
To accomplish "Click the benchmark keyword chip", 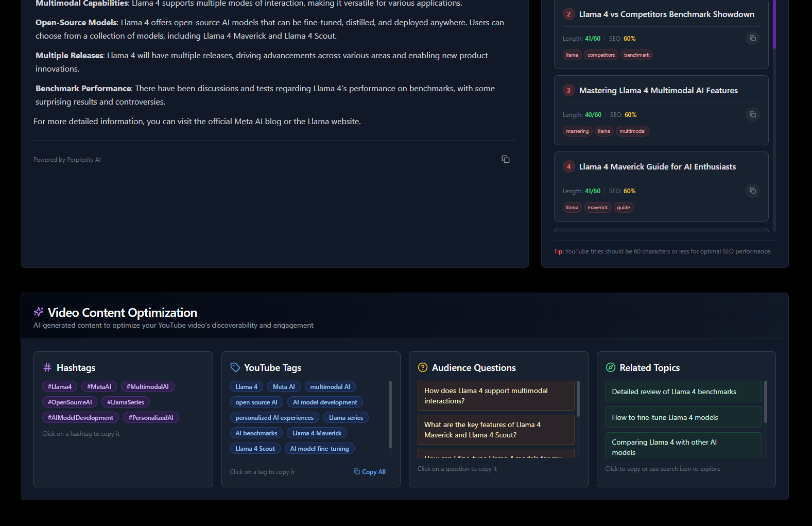I will [637, 55].
